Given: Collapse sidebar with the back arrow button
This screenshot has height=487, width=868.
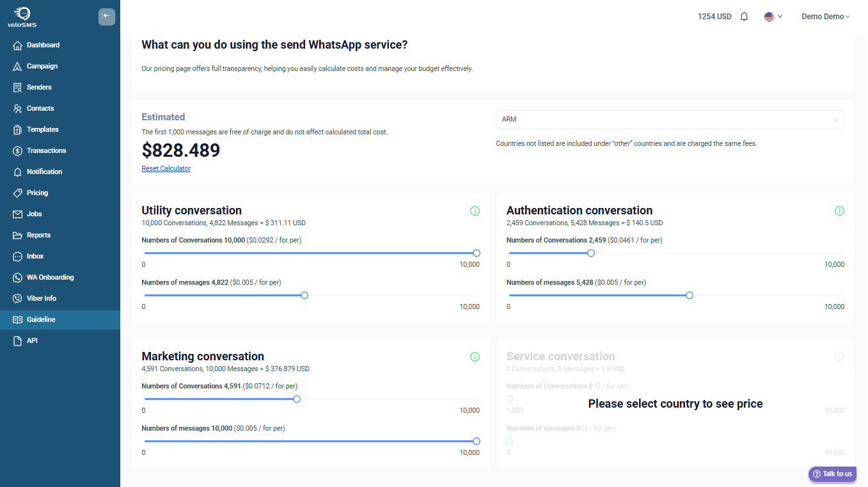Looking at the screenshot, I should 107,17.
